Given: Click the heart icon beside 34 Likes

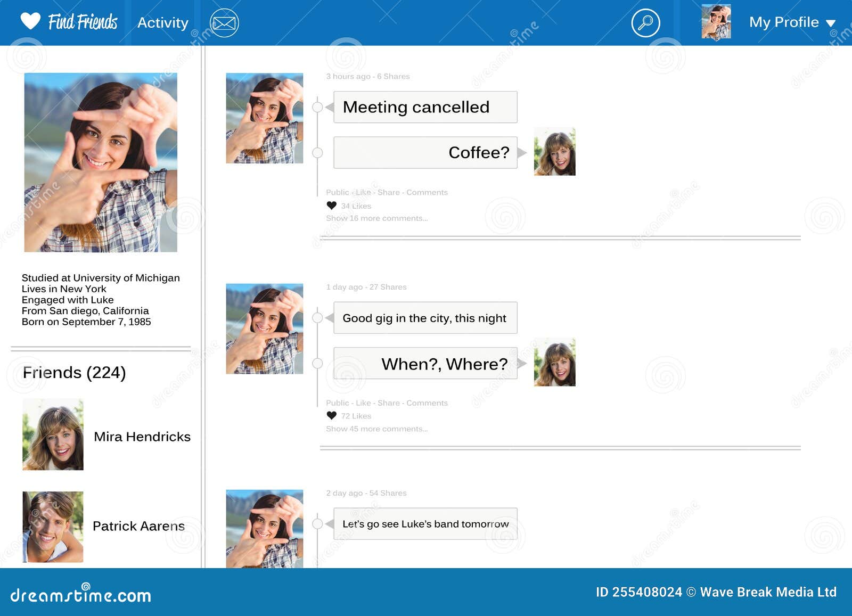Looking at the screenshot, I should click(x=331, y=205).
